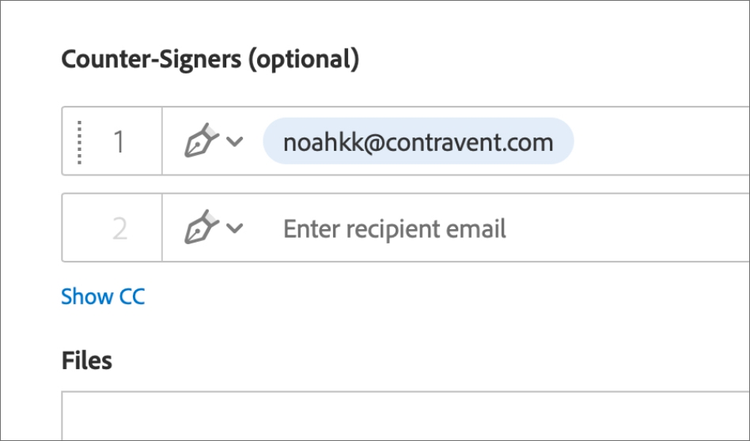Click empty space after the noahkk email chip

[x=660, y=142]
